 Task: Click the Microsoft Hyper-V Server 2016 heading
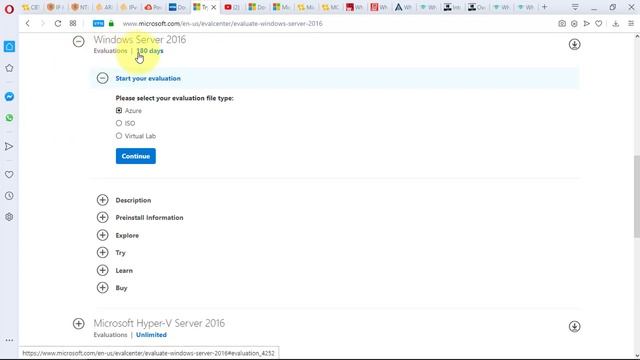[x=159, y=323]
